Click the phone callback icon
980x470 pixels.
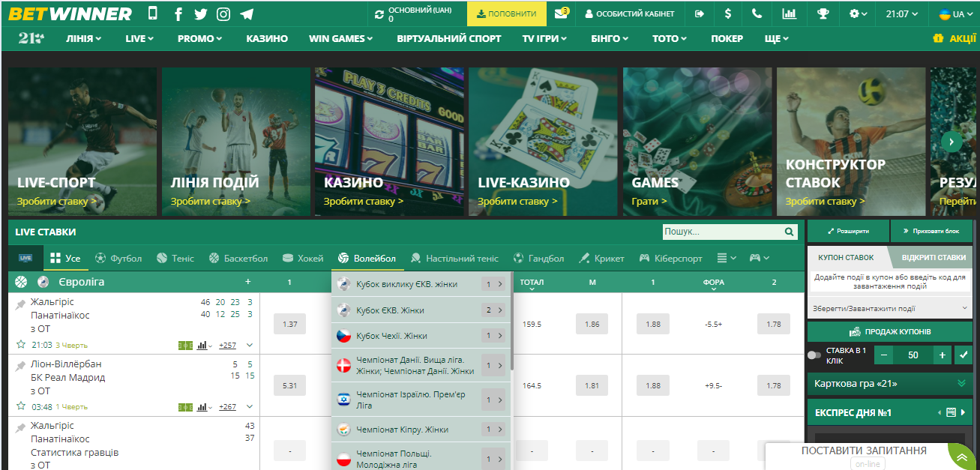(757, 13)
